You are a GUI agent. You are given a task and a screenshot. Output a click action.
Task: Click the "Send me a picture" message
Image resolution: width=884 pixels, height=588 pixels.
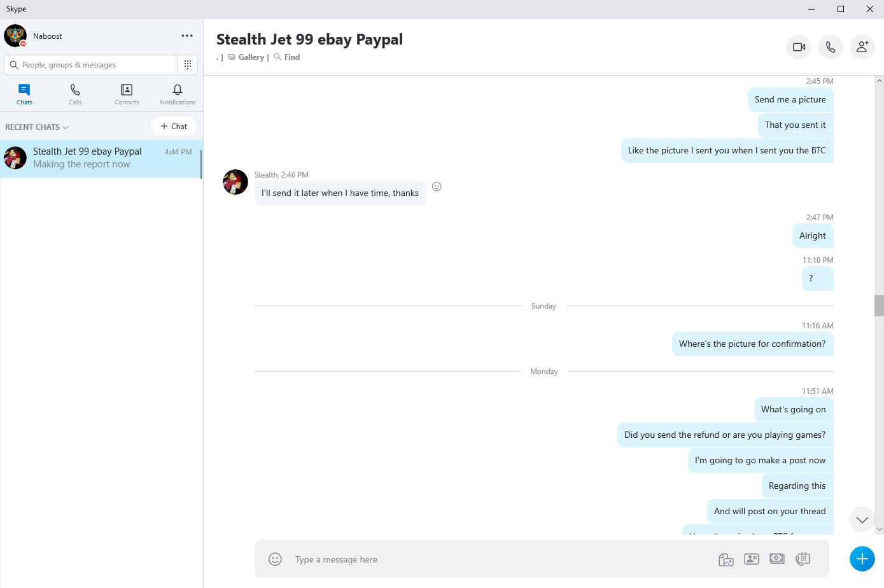[790, 99]
